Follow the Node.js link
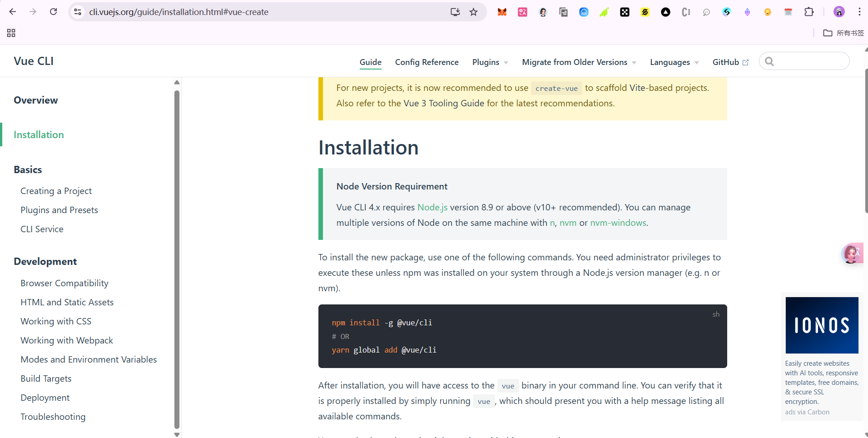868x438 pixels. point(432,207)
